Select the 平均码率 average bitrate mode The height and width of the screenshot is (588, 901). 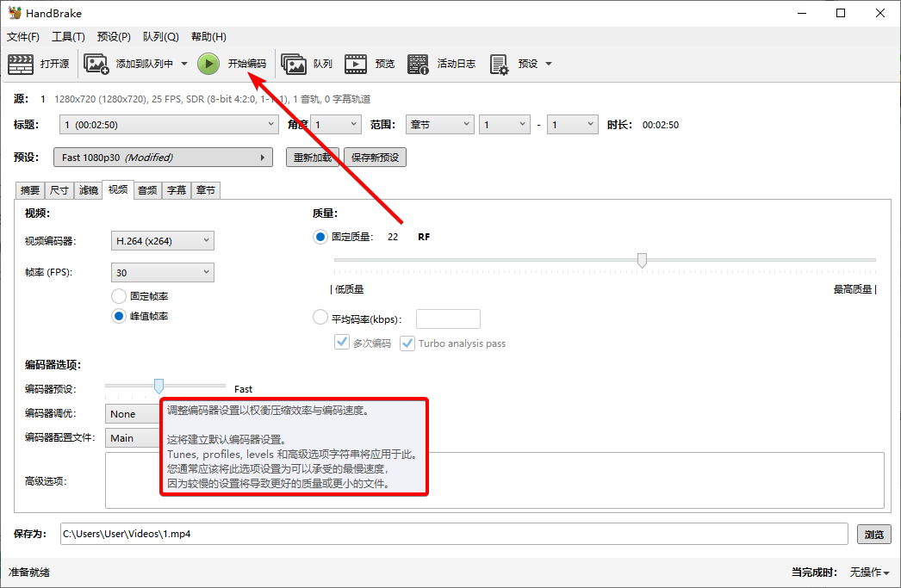(320, 318)
